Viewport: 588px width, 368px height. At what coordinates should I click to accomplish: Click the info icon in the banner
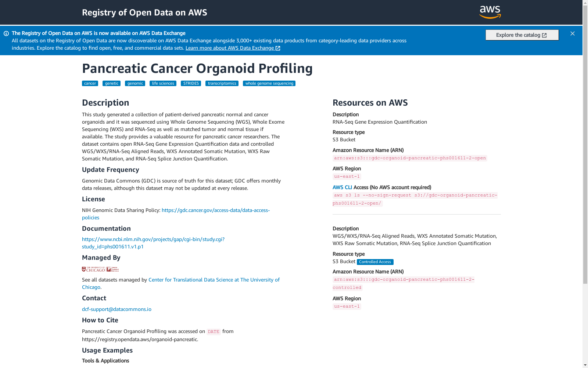coord(6,33)
